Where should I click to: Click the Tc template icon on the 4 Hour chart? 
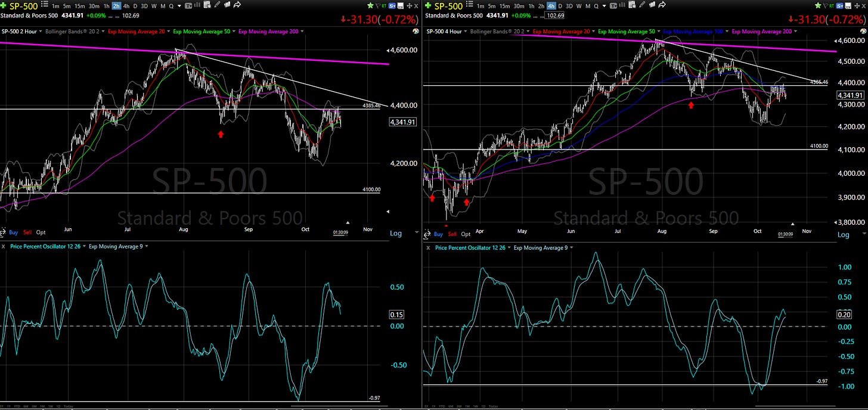(x=613, y=5)
